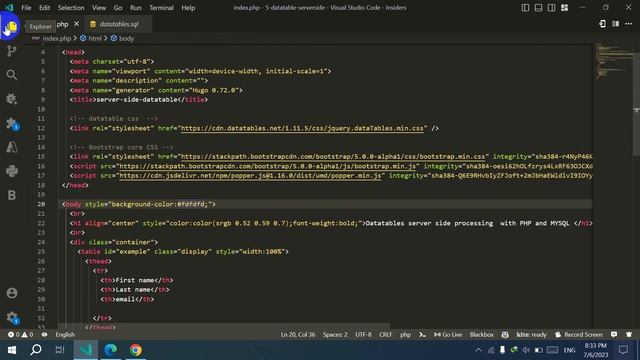Open the Run menu

[x=136, y=8]
